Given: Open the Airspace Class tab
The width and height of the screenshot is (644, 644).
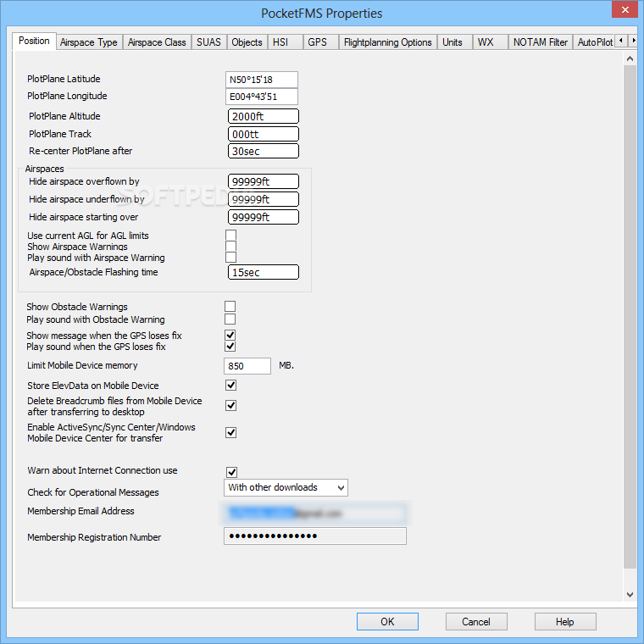Looking at the screenshot, I should pos(157,42).
